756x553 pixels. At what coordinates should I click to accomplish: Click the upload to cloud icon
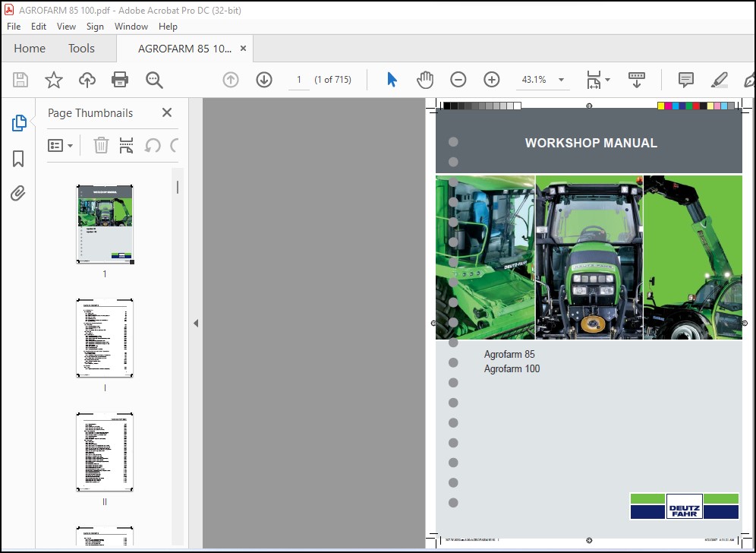[87, 80]
